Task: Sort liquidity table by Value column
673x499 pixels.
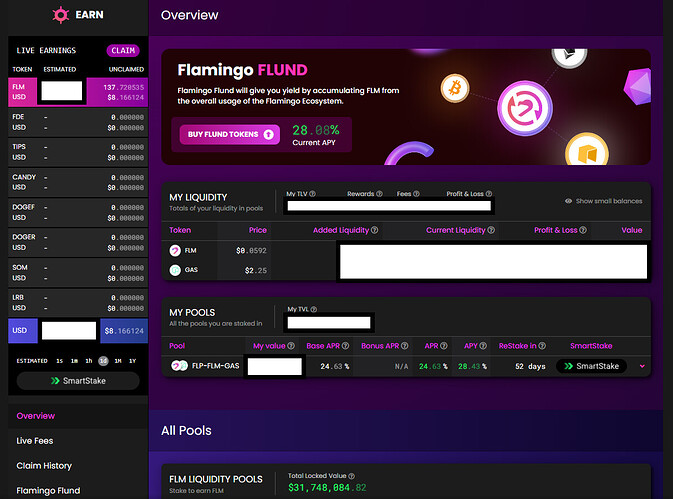Action: [x=632, y=230]
